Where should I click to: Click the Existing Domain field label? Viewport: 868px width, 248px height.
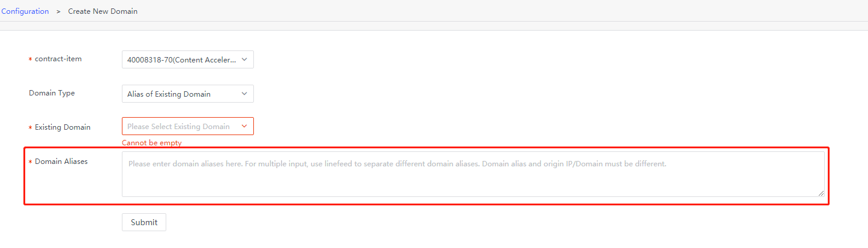(x=62, y=127)
